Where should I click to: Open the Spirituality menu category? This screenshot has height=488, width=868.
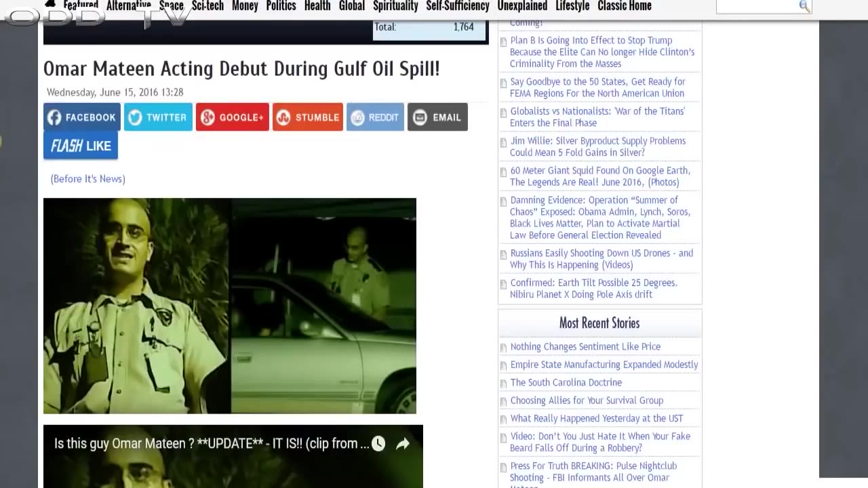point(395,6)
